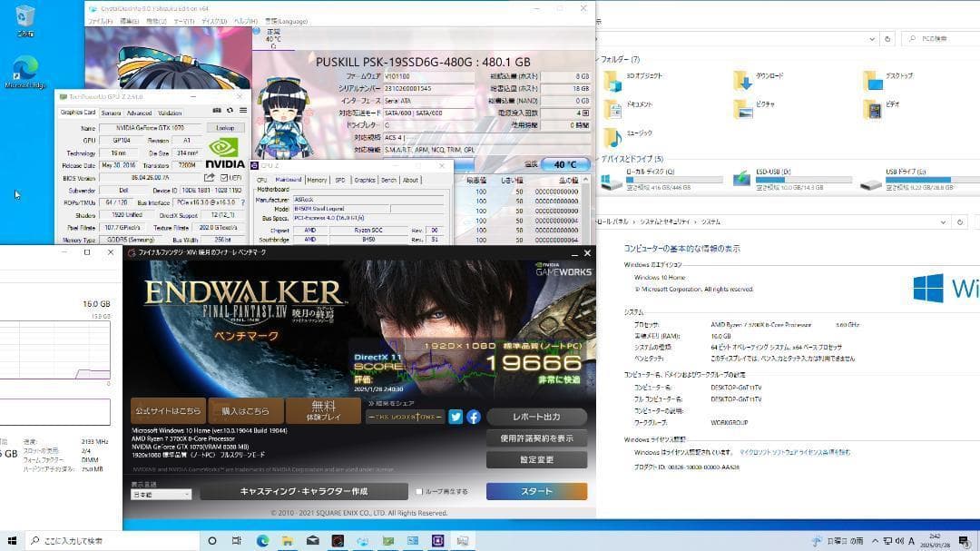Image resolution: width=980 pixels, height=551 pixels.
Task: Open Microsoft Edge desktop shortcut
Action: click(x=24, y=71)
